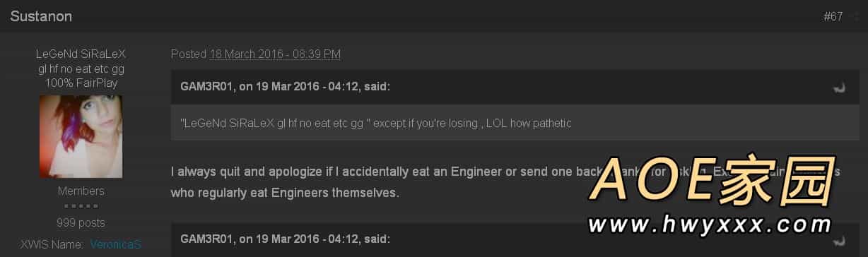Open the VeronicaS XWIS name link
This screenshot has height=257, width=868.
click(x=116, y=244)
